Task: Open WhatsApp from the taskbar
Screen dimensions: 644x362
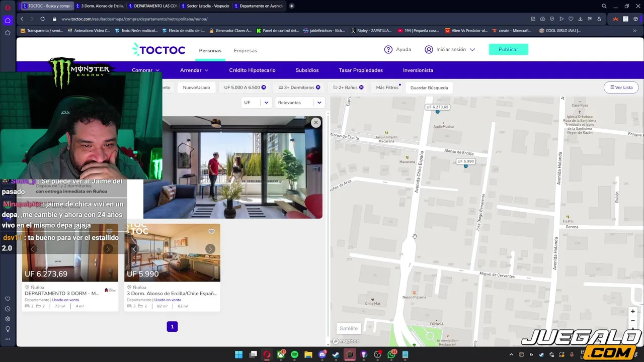Action: point(391,354)
